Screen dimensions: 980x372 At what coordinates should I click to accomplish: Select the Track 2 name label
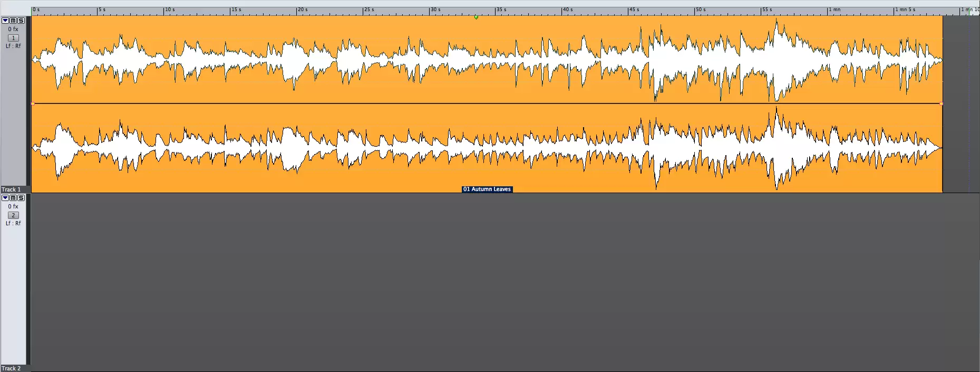point(11,368)
